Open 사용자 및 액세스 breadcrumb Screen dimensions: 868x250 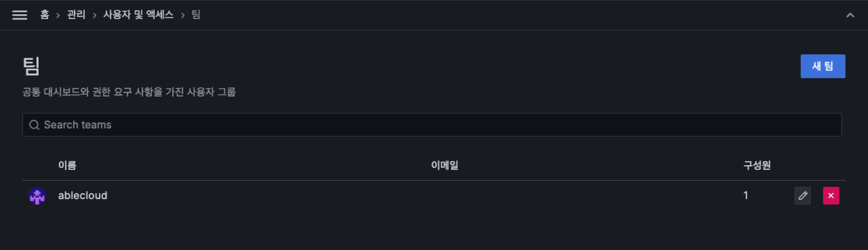(x=138, y=14)
